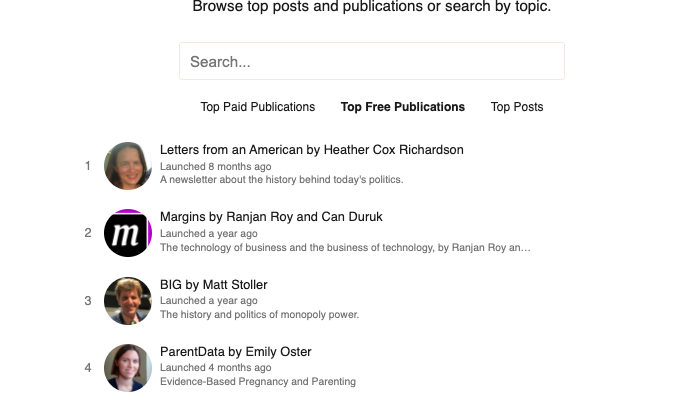The image size is (698, 400).
Task: Click Emily Oster's avatar image
Action: 128,368
